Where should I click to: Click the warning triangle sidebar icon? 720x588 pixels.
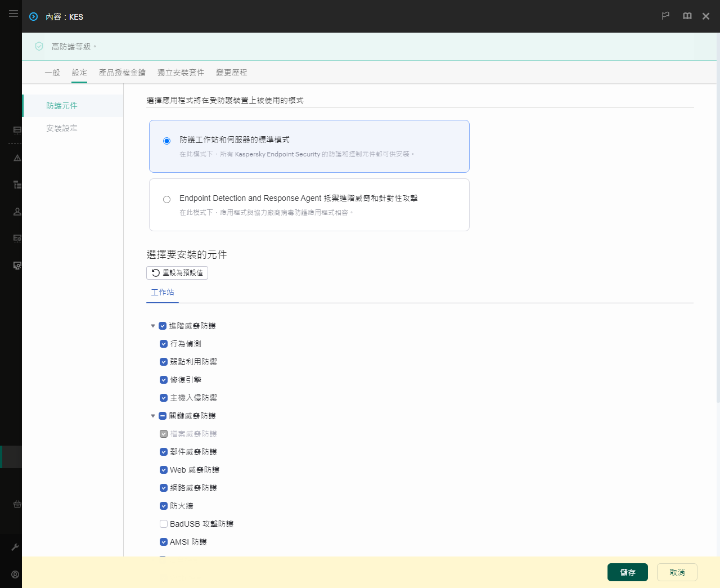[x=17, y=158]
